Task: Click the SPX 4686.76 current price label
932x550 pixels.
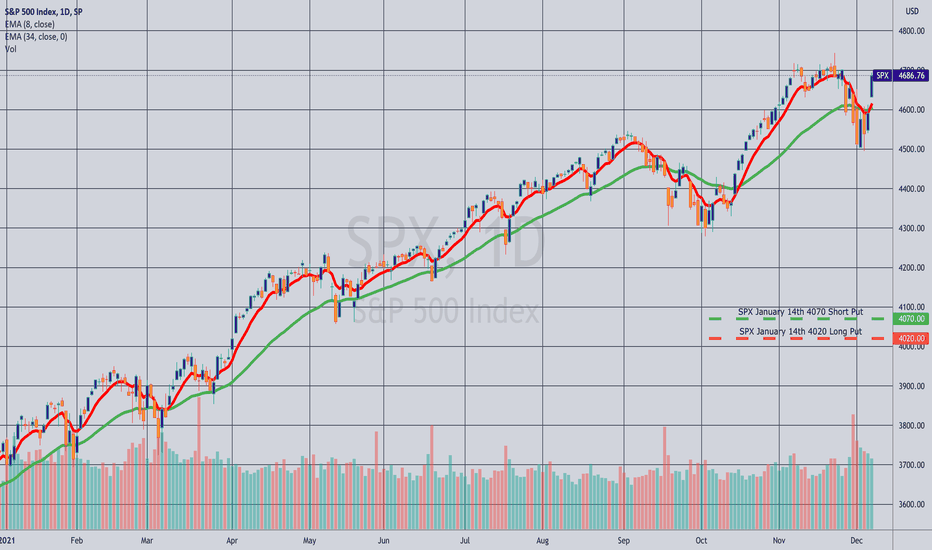Action: point(900,76)
